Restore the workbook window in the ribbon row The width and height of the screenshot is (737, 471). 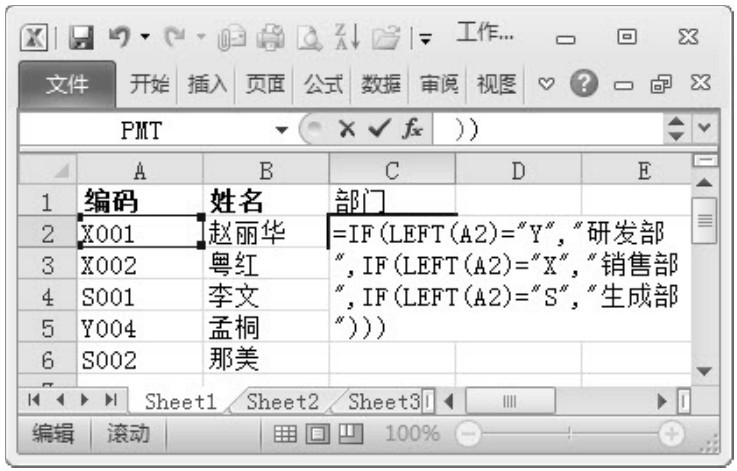tap(661, 85)
